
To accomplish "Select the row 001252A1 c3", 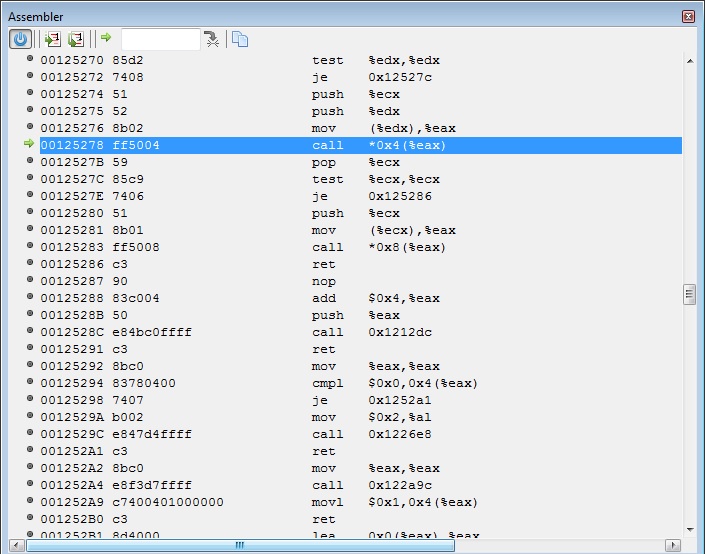I will pyautogui.click(x=361, y=451).
